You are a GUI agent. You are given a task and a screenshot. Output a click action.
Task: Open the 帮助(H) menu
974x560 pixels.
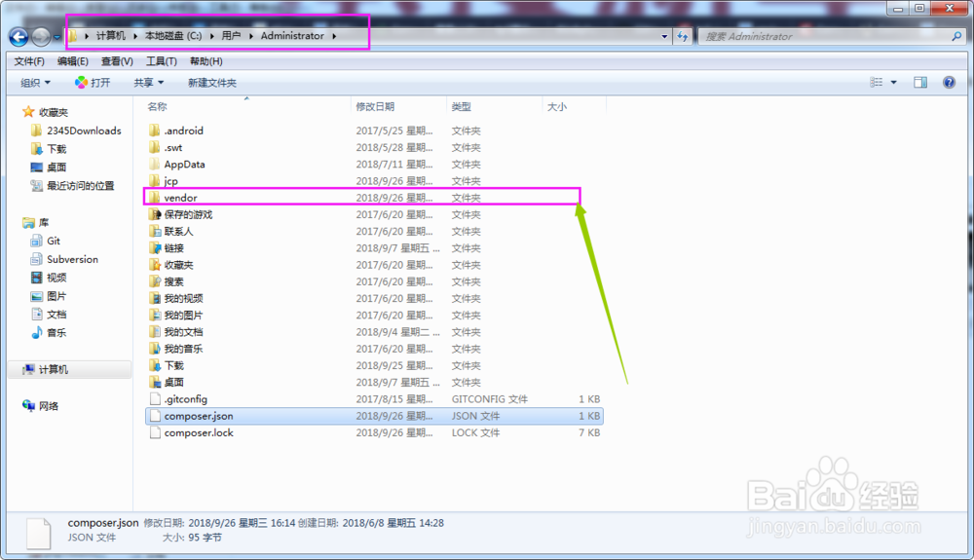(x=206, y=60)
